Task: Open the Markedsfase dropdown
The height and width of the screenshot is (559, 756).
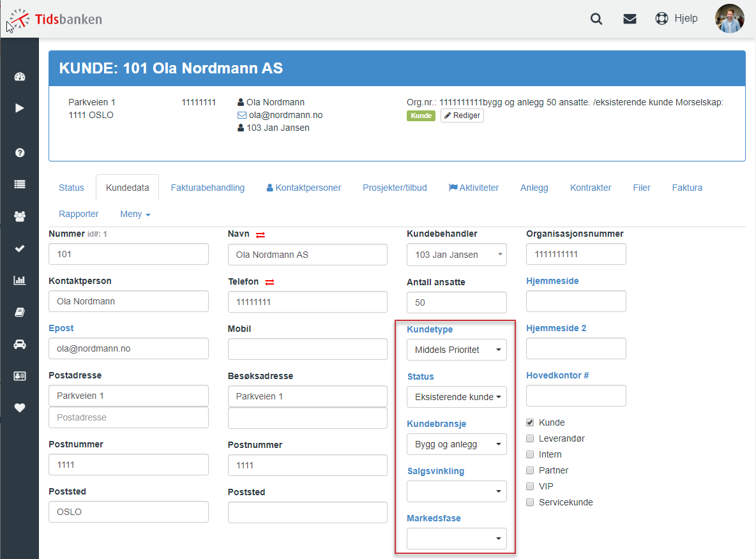Action: [457, 539]
